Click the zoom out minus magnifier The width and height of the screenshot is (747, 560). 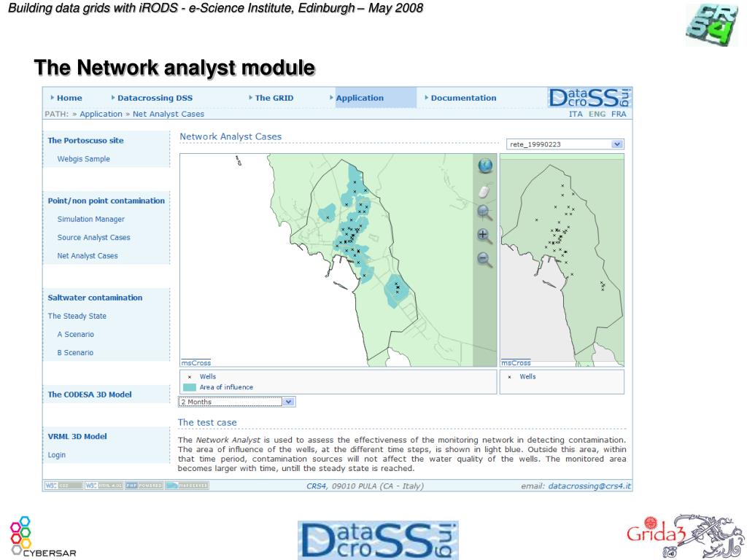(484, 260)
